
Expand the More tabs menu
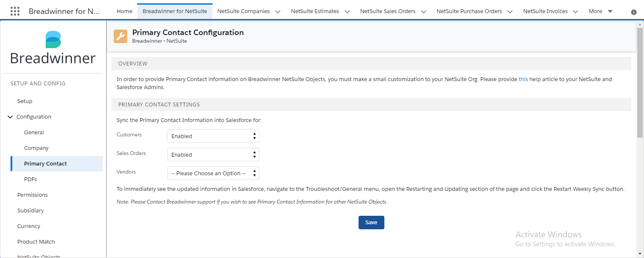600,11
